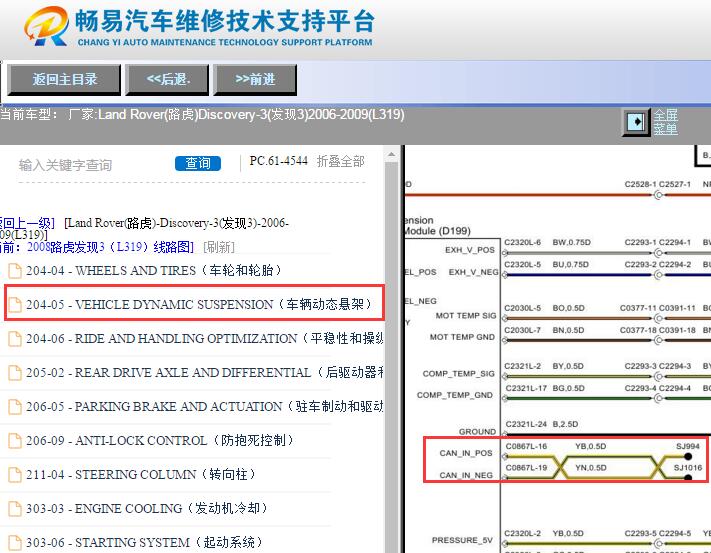The image size is (711, 553).
Task: Click connector pair C2528-1 C2527-1
Action: pyautogui.click(x=657, y=184)
